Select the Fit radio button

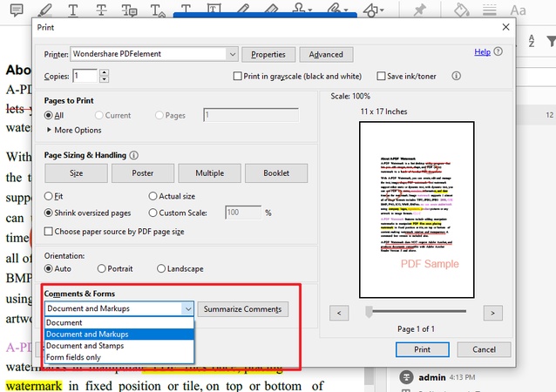(48, 196)
